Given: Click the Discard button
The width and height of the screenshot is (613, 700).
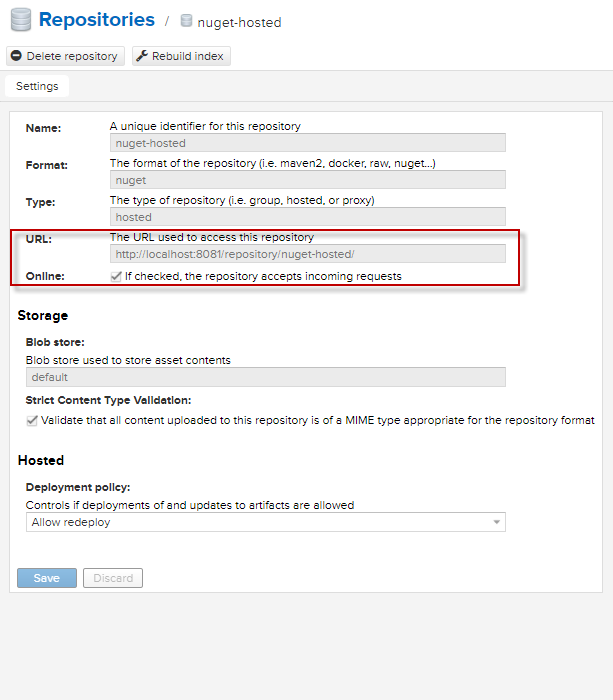Looking at the screenshot, I should coord(113,578).
